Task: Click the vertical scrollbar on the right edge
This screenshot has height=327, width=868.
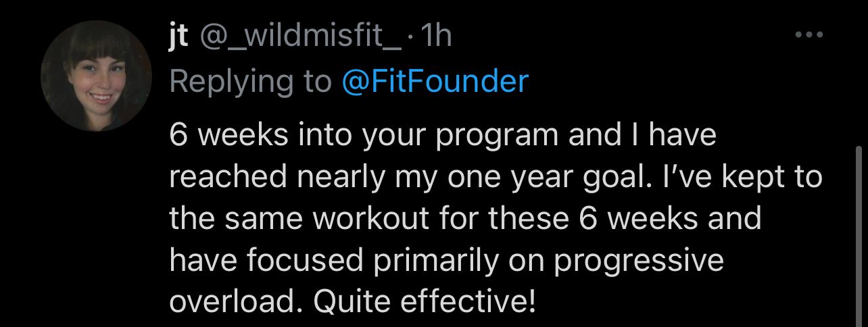Action: point(859,236)
